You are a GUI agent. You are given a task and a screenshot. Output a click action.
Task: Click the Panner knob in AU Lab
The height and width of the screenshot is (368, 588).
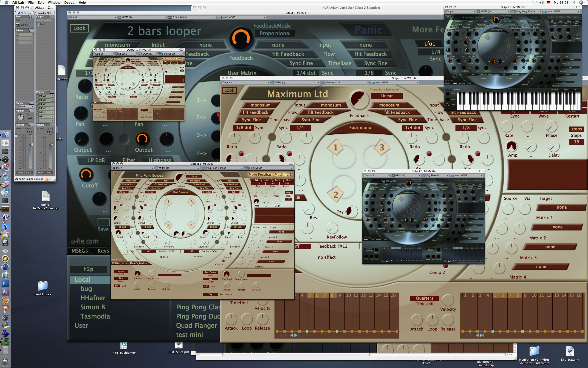click(21, 117)
